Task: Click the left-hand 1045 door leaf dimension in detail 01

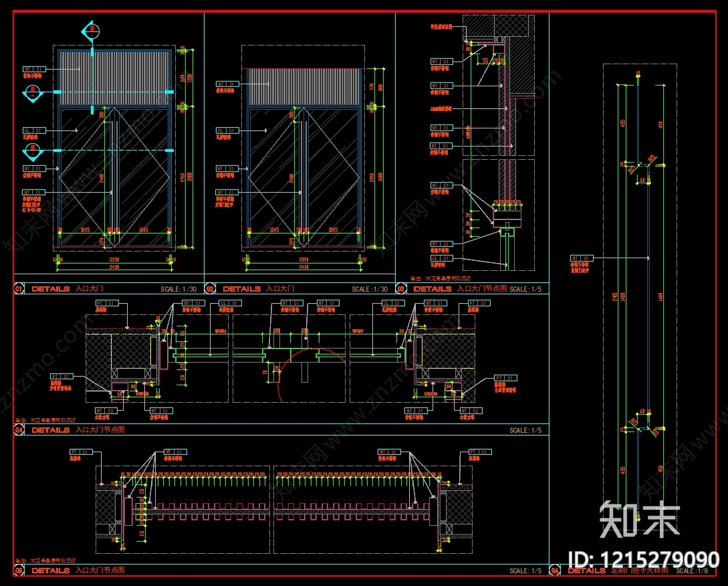Action: coord(85,230)
